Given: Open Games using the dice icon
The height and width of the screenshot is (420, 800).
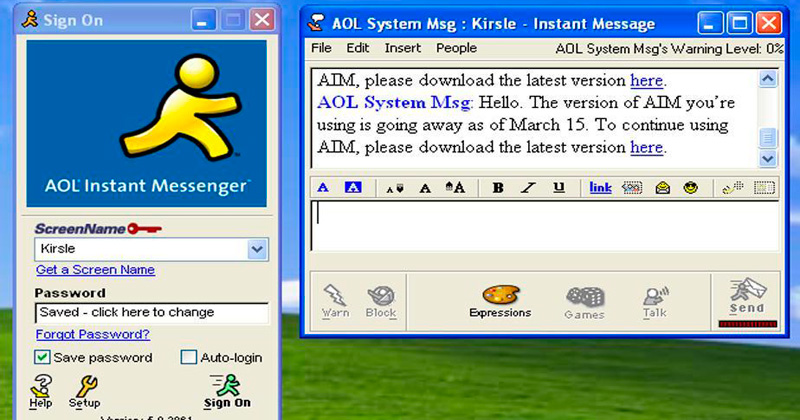Looking at the screenshot, I should coord(584,297).
